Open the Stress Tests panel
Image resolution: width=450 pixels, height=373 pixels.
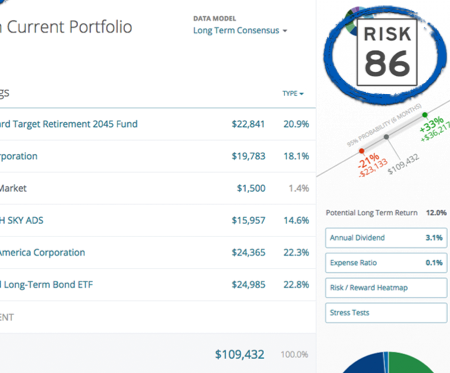tap(386, 313)
